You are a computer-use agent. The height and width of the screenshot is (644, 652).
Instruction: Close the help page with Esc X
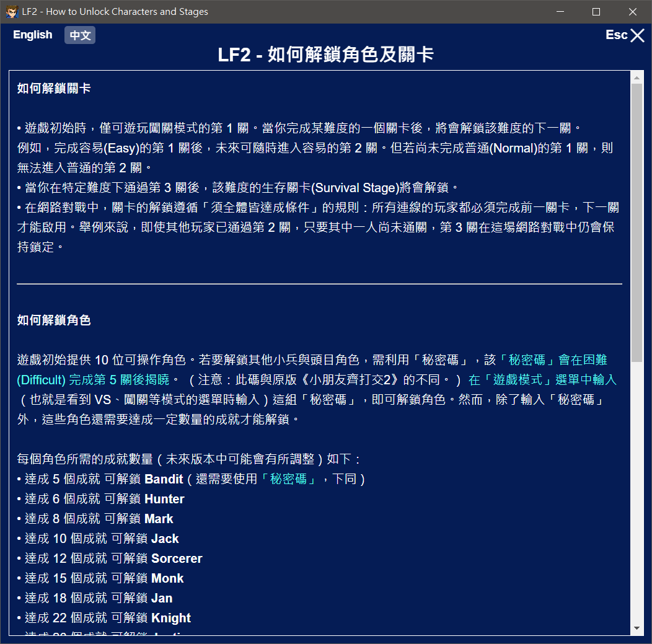click(625, 35)
